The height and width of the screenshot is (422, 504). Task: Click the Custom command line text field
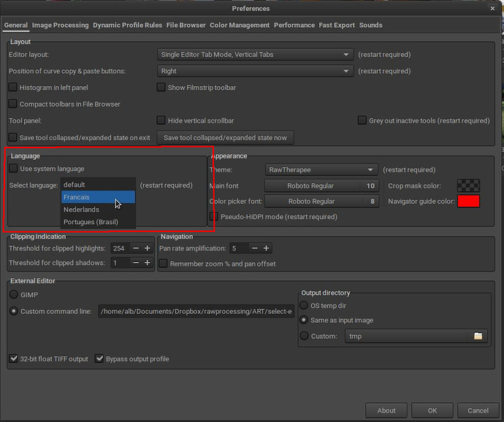click(196, 312)
